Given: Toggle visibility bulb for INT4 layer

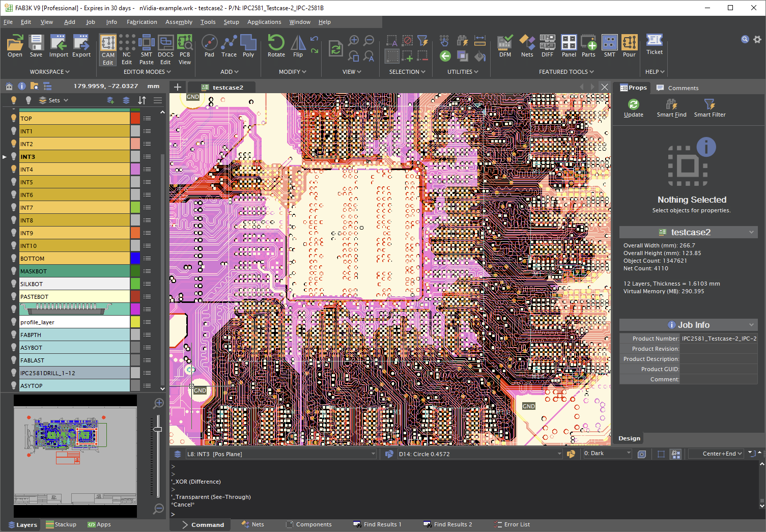Looking at the screenshot, I should pos(14,169).
